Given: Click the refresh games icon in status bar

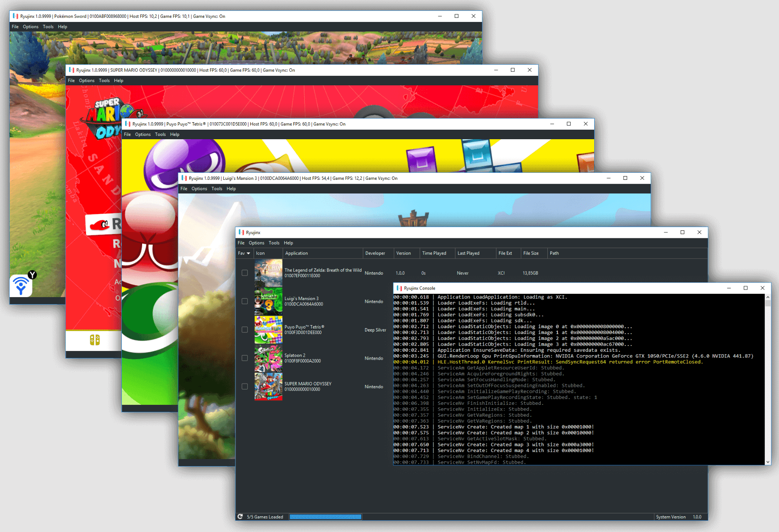Looking at the screenshot, I should 240,517.
